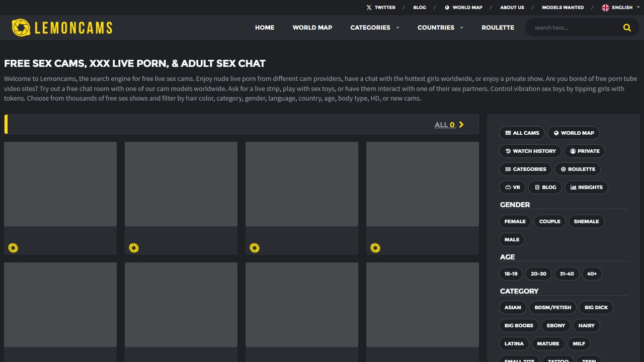Screen dimensions: 644x362
Task: Expand the Countries navigation menu
Action: [440, 28]
